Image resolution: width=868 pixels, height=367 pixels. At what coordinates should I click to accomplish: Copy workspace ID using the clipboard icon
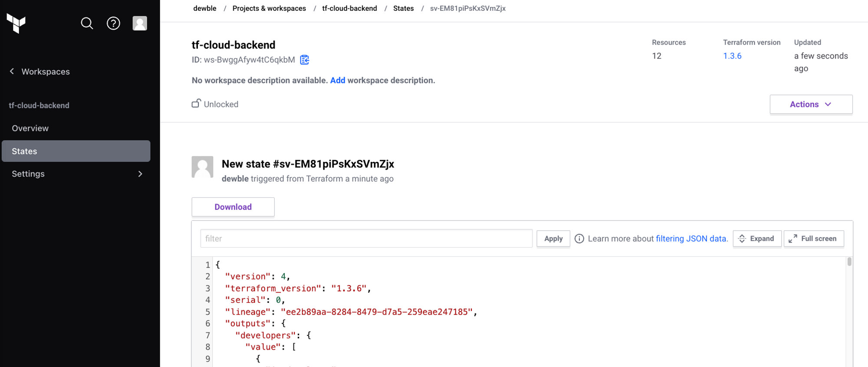click(305, 59)
